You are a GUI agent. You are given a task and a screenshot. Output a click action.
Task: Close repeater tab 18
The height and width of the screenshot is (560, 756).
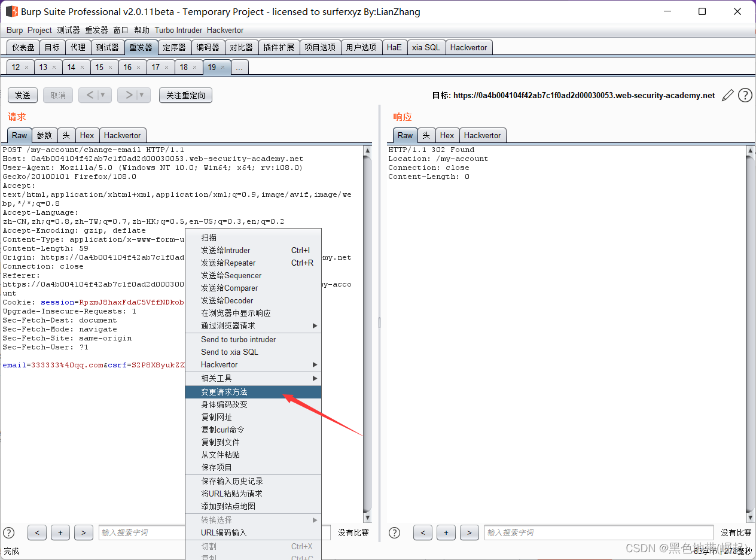click(x=195, y=68)
